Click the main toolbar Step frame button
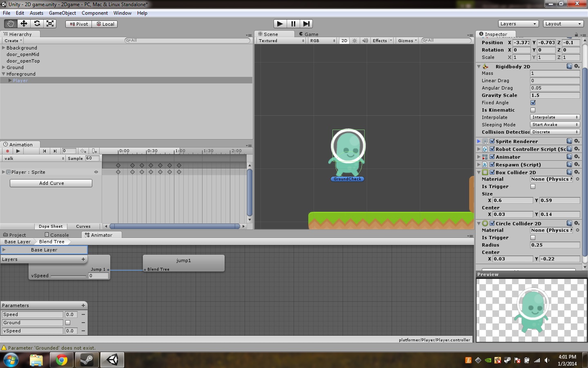This screenshot has height=368, width=588. click(306, 24)
